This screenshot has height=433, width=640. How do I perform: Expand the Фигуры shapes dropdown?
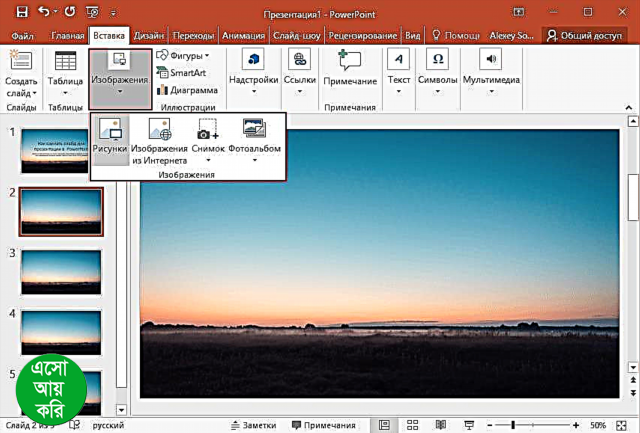(x=188, y=56)
